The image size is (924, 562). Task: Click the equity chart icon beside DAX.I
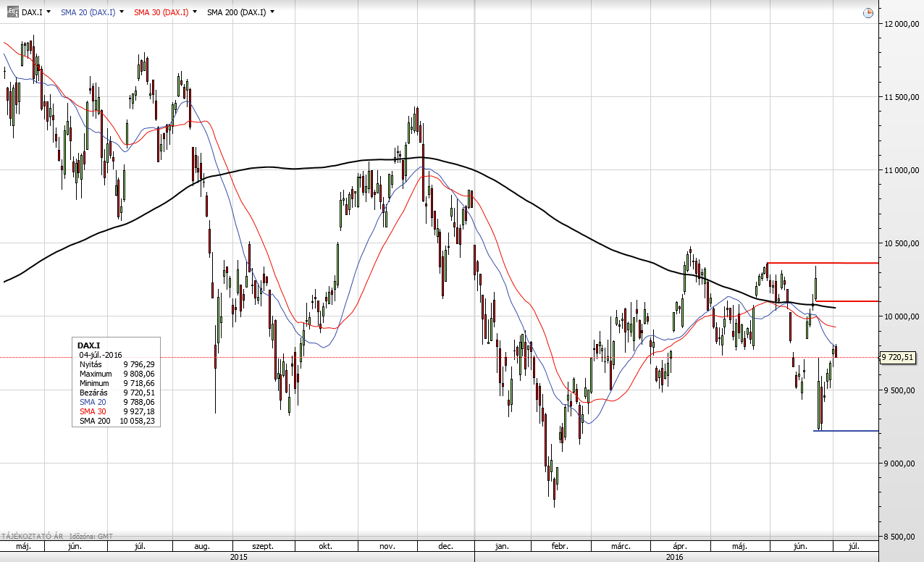click(x=12, y=12)
